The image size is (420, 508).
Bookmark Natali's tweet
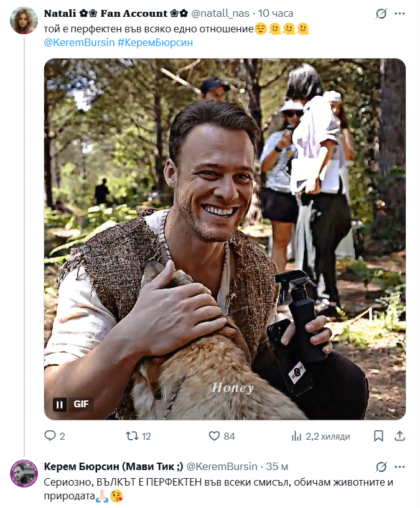[379, 436]
